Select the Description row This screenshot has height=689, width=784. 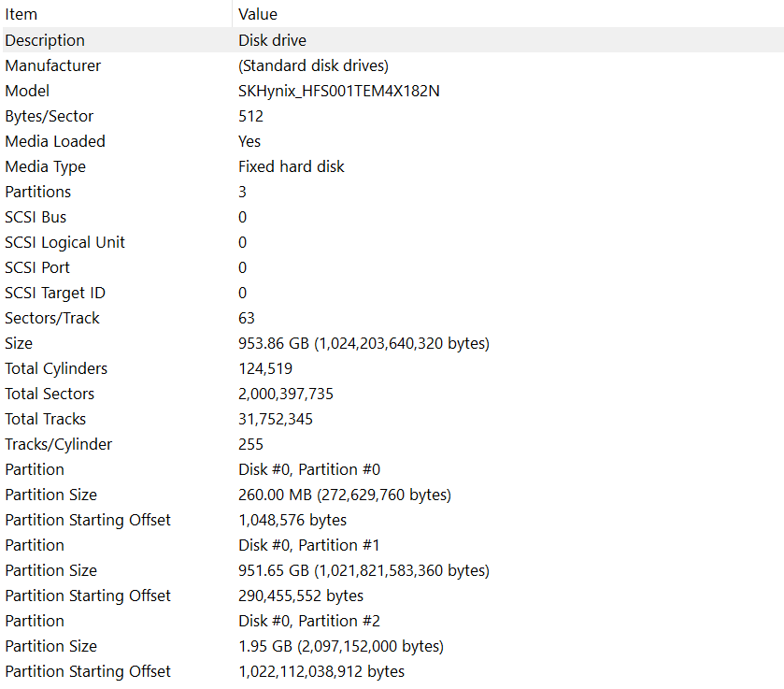click(x=45, y=40)
